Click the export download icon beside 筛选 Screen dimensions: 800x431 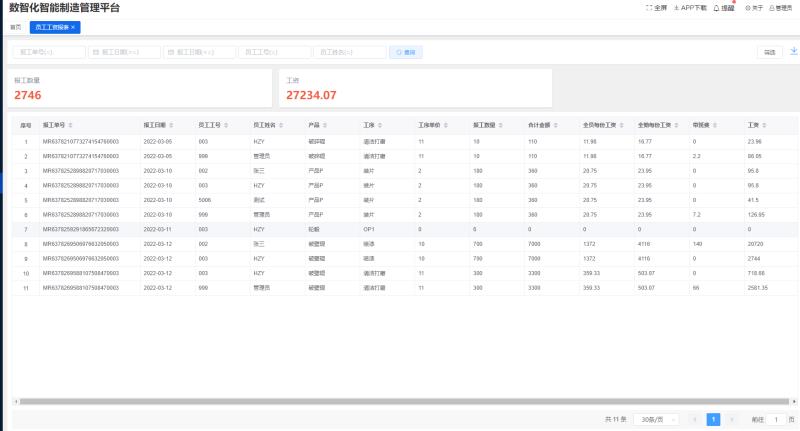pos(794,51)
